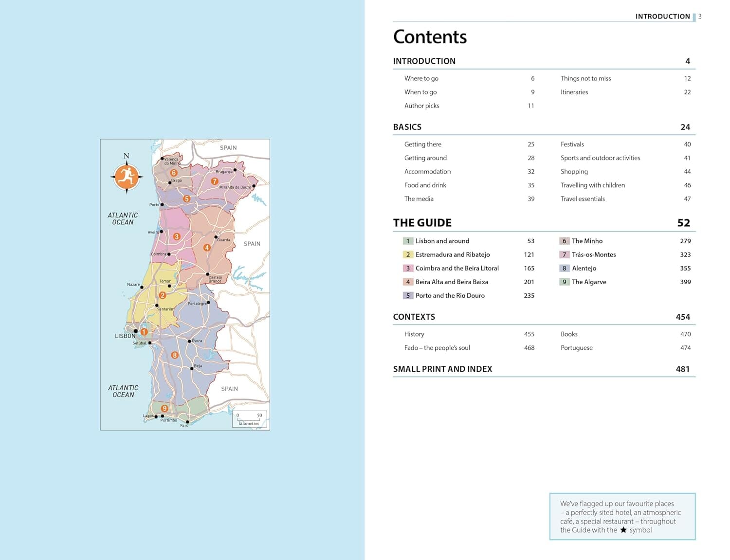Go to the 'When to go' entry
The width and height of the screenshot is (730, 560).
[420, 92]
